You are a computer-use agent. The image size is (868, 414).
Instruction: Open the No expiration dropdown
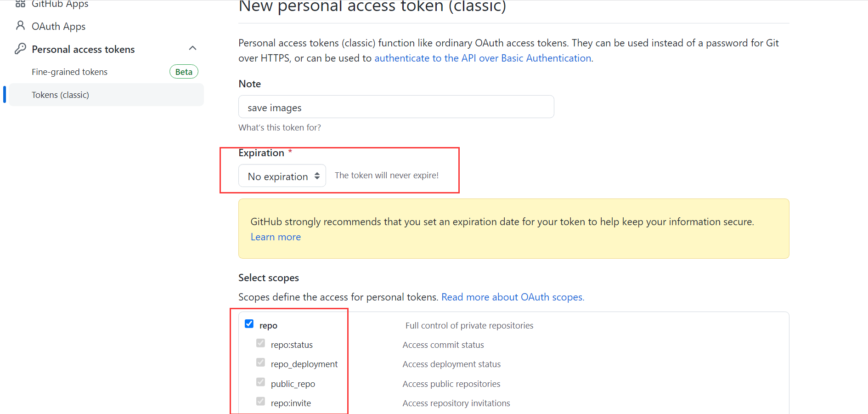282,176
